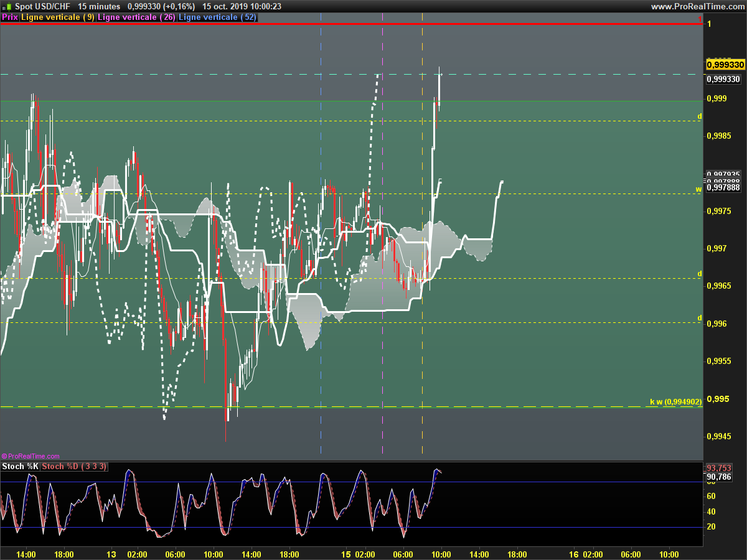Click the 60 level on stochastic axis
747x560 pixels.
711,497
